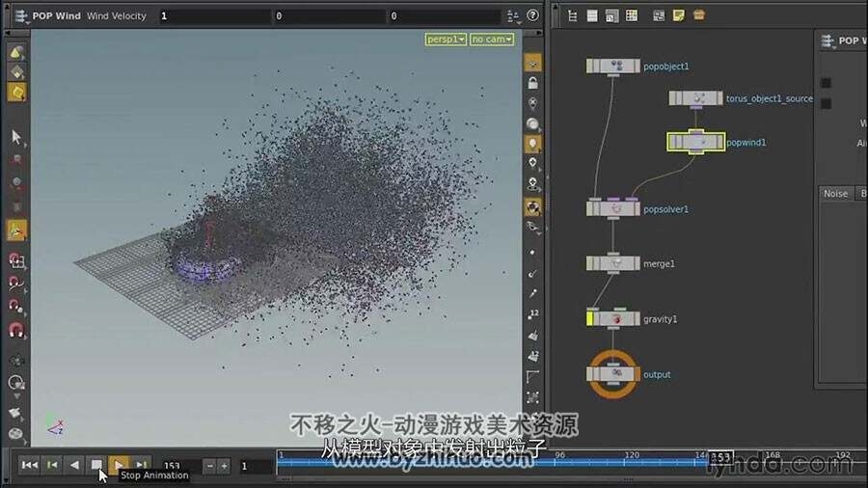Activate the highlighted Handle tool icon

tap(16, 230)
